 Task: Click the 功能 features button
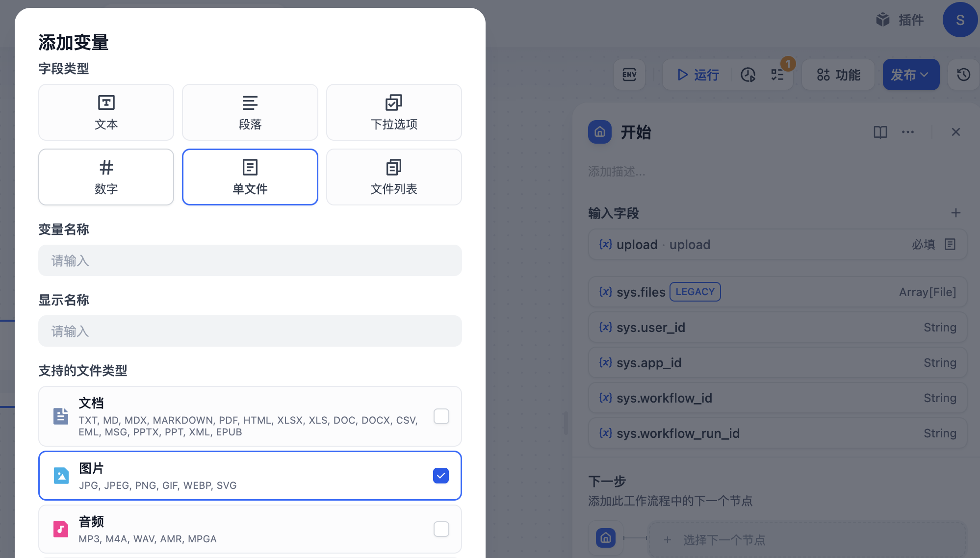[838, 75]
